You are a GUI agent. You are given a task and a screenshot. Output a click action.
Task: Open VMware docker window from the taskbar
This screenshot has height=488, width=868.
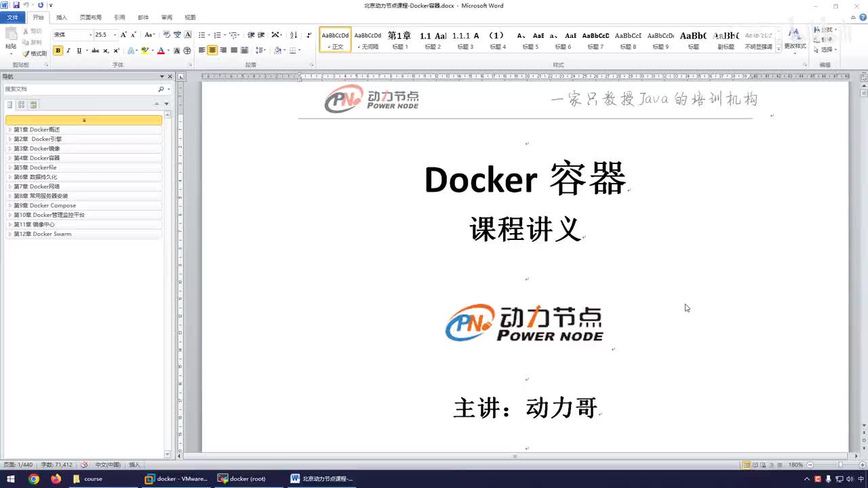pyautogui.click(x=177, y=479)
